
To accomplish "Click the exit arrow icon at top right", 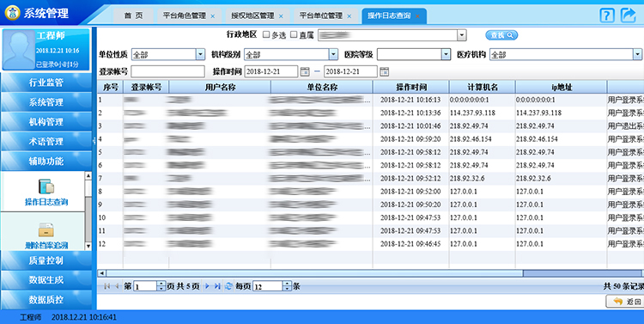I will (x=628, y=15).
